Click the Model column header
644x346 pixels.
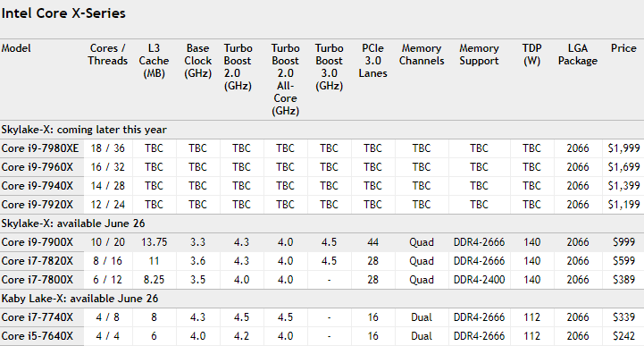click(x=16, y=48)
